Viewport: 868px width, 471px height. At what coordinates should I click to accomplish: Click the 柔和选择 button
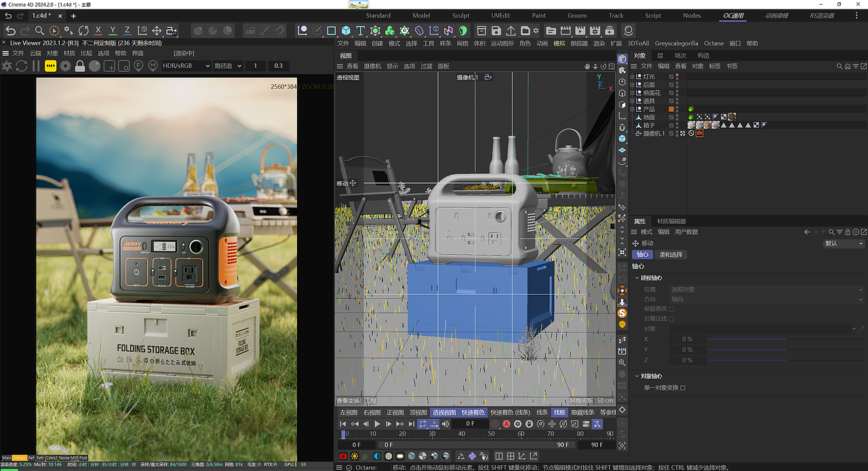[x=671, y=255]
